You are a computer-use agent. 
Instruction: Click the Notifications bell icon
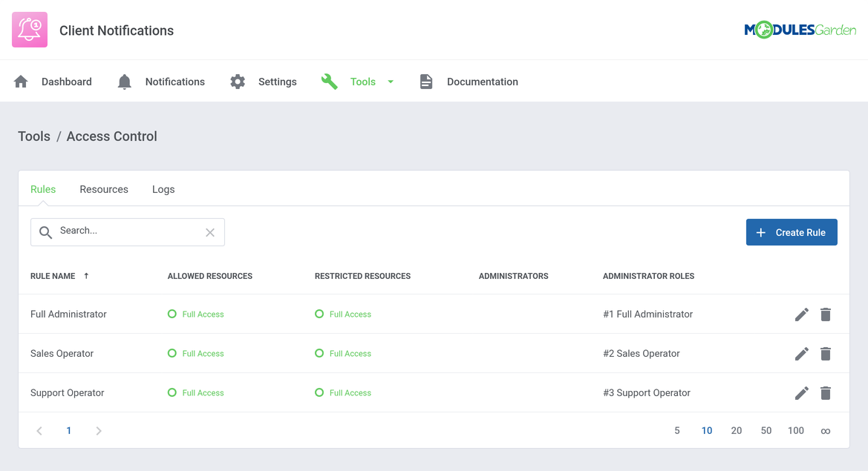125,82
